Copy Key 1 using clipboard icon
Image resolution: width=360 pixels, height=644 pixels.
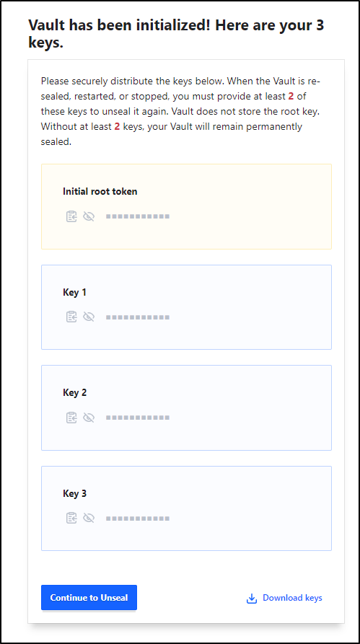(71, 317)
